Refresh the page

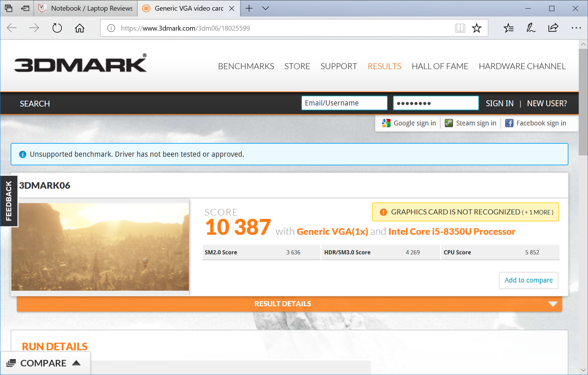click(x=57, y=28)
